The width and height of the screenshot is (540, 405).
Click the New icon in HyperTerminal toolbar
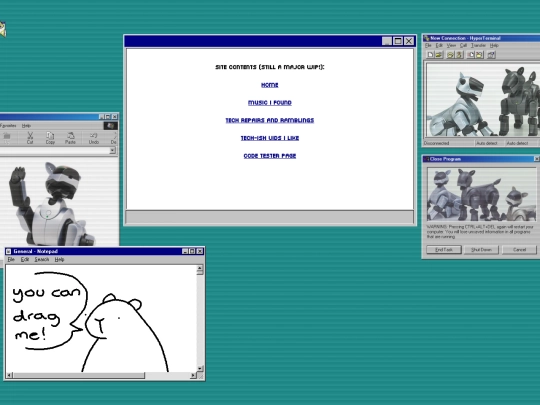coord(430,55)
